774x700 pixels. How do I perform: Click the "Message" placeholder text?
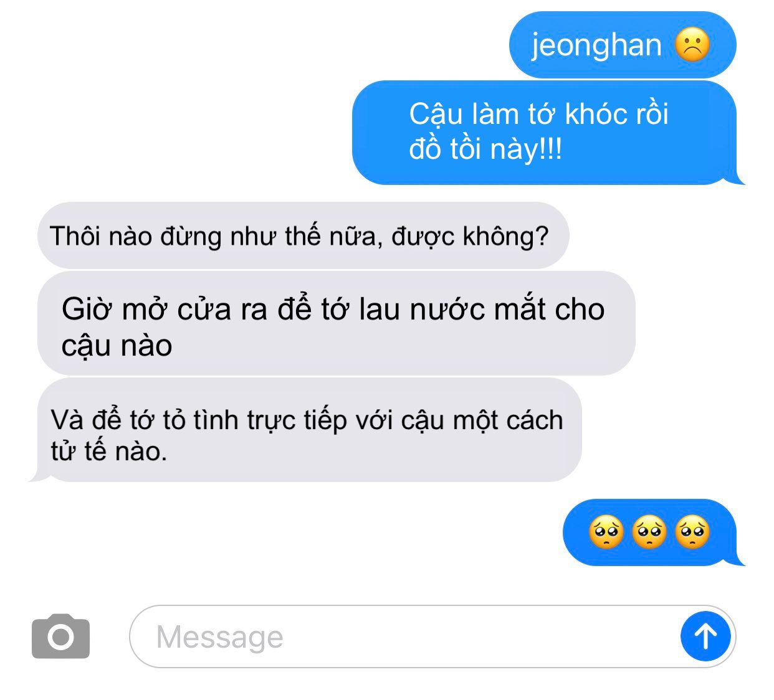(219, 637)
